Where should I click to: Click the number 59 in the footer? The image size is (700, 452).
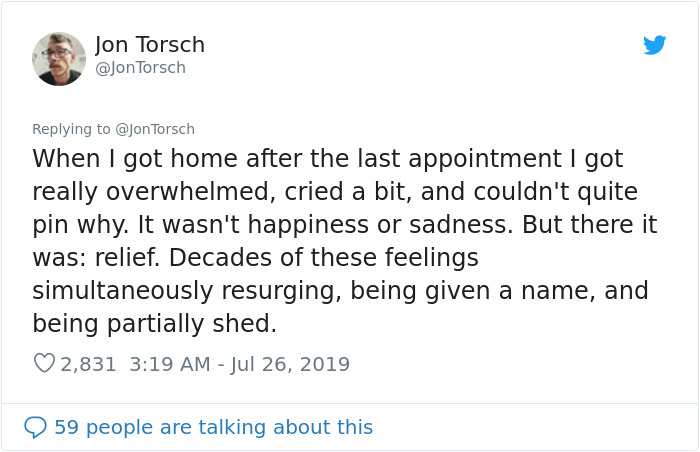click(x=66, y=427)
